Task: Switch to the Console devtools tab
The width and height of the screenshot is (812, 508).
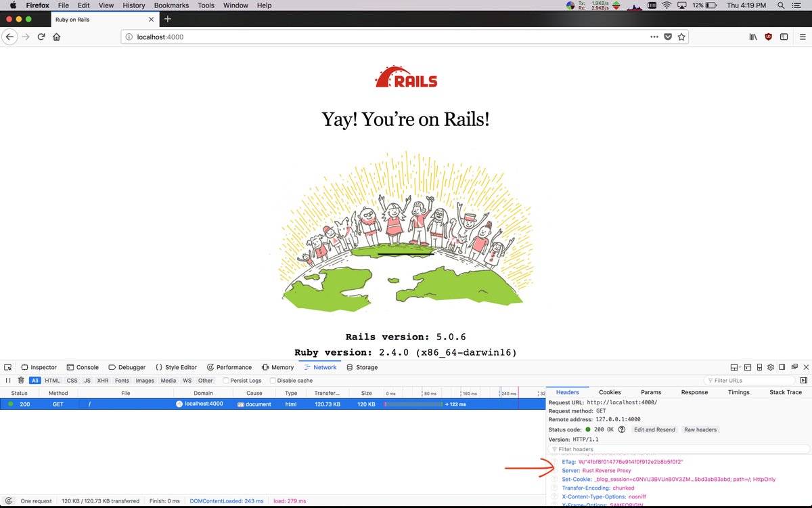Action: 83,367
